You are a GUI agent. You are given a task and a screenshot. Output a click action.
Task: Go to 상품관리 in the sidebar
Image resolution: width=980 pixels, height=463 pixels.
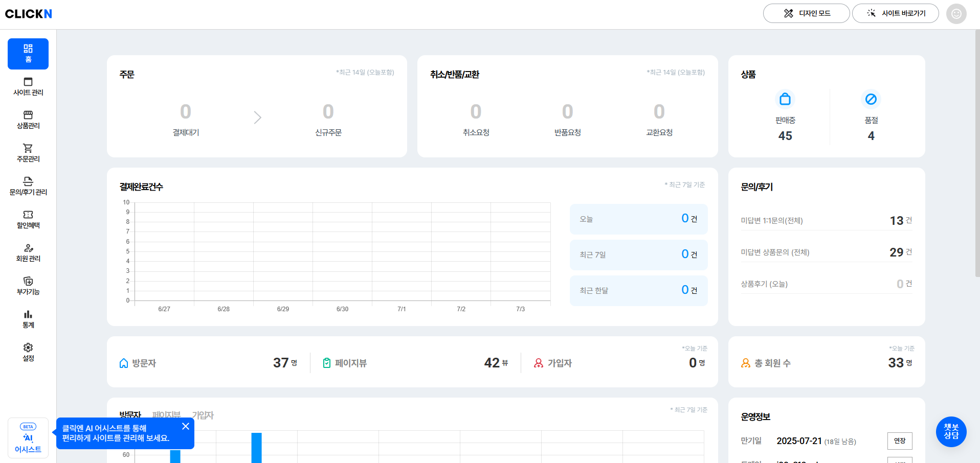click(28, 120)
